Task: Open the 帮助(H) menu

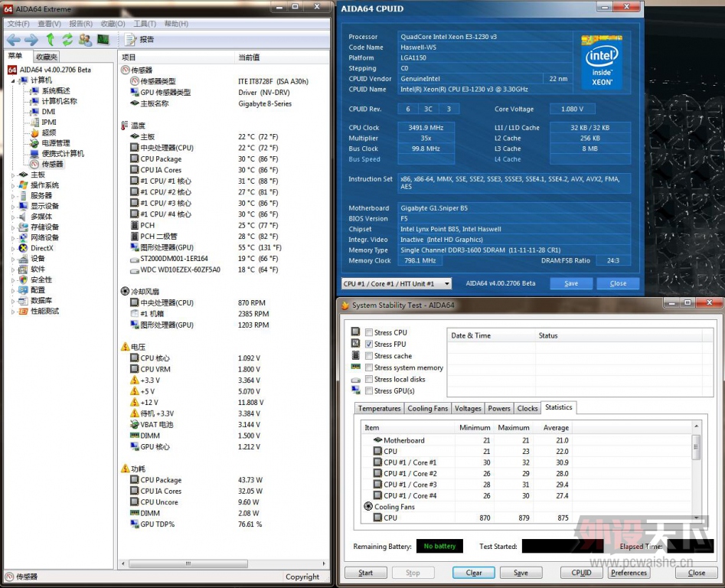Action: click(x=176, y=24)
